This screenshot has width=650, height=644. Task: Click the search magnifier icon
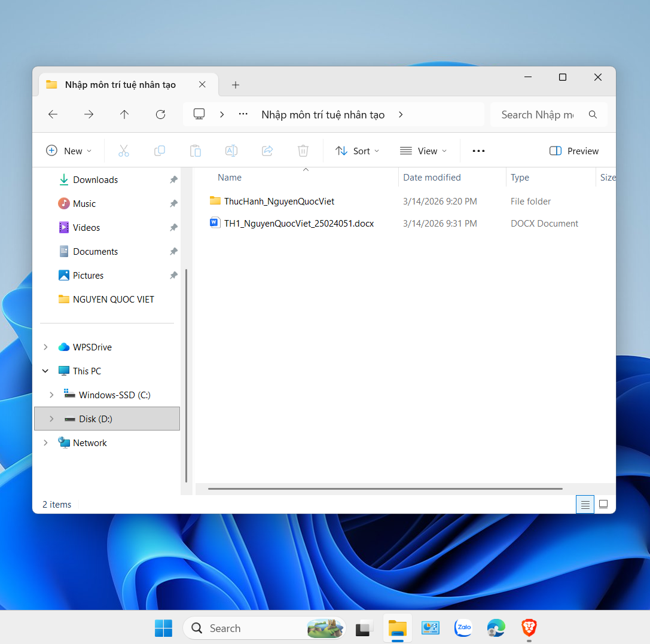coord(593,114)
